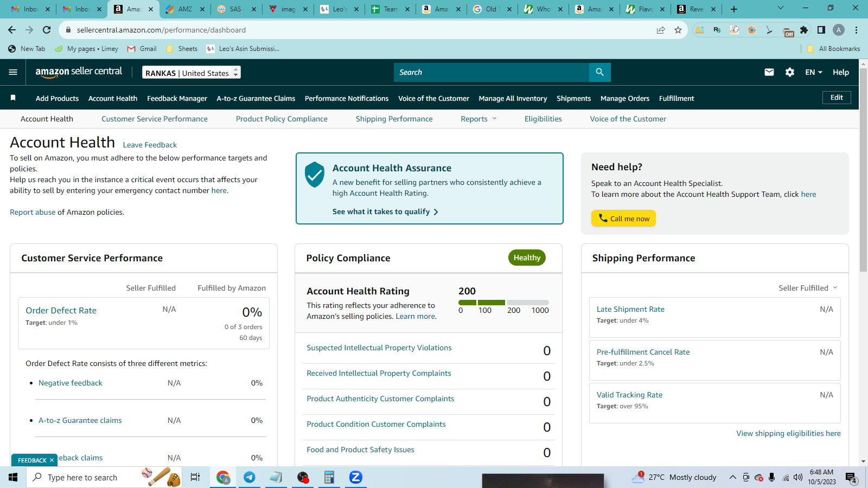Open the Late Shipment Rate link
This screenshot has width=868, height=488.
630,309
